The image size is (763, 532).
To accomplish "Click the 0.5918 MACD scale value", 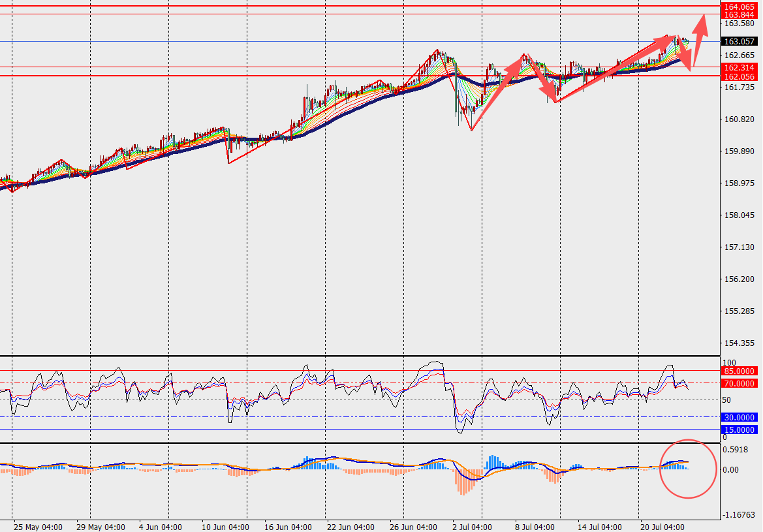I will [736, 449].
